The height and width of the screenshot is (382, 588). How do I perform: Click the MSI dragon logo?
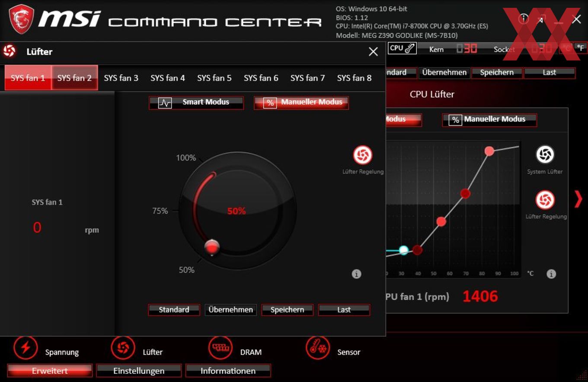[22, 19]
